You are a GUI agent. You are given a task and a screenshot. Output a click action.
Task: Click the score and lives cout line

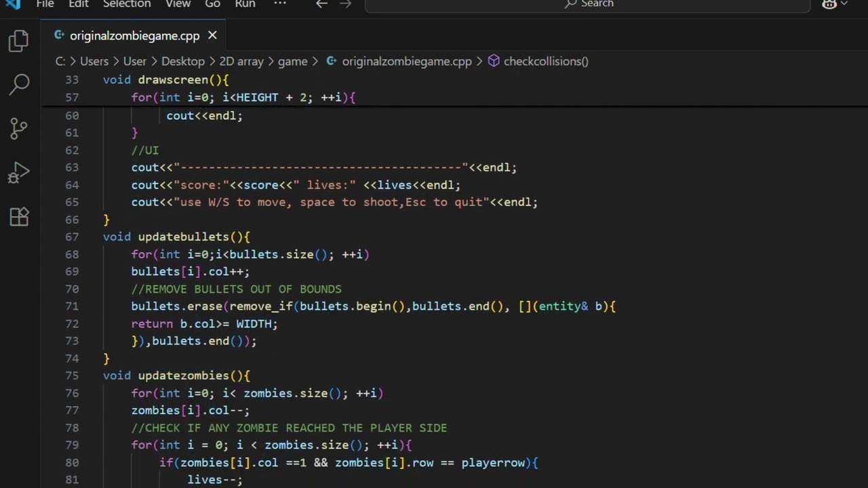pos(296,185)
